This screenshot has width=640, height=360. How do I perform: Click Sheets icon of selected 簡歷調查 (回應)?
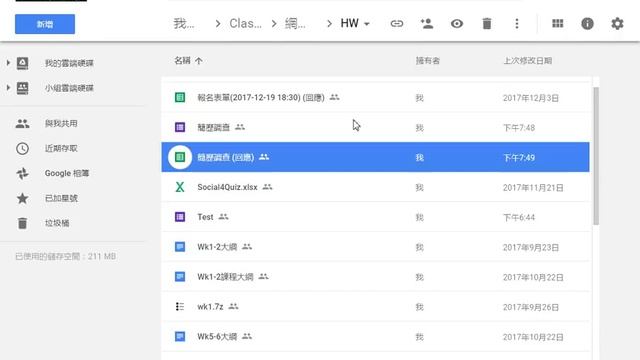pyautogui.click(x=180, y=157)
